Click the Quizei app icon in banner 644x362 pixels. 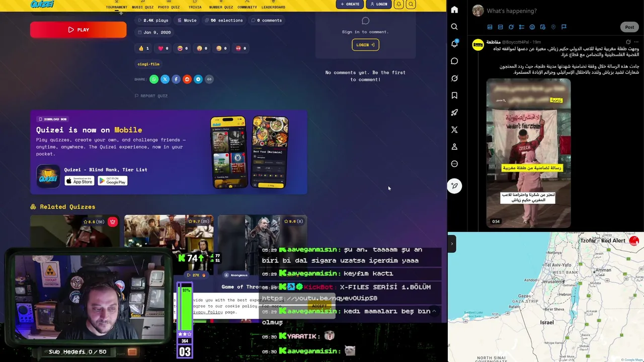pos(48,176)
